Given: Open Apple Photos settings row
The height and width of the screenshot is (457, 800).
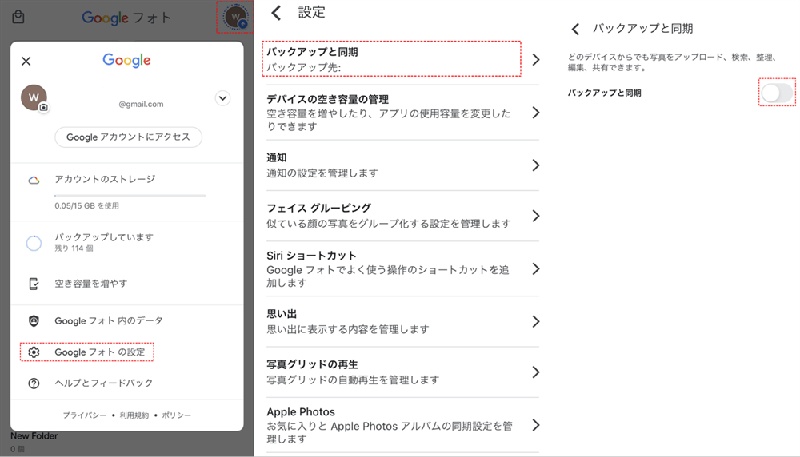Looking at the screenshot, I should [x=402, y=425].
